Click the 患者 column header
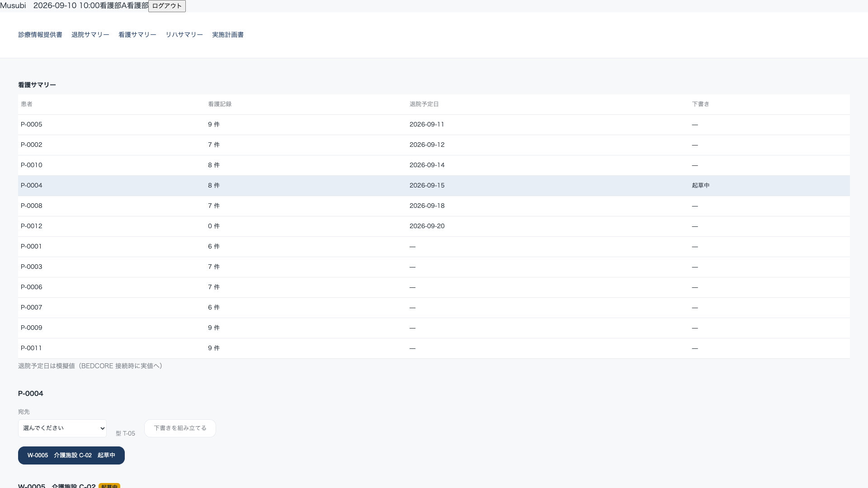Screen dimensions: 868x488 [27, 104]
